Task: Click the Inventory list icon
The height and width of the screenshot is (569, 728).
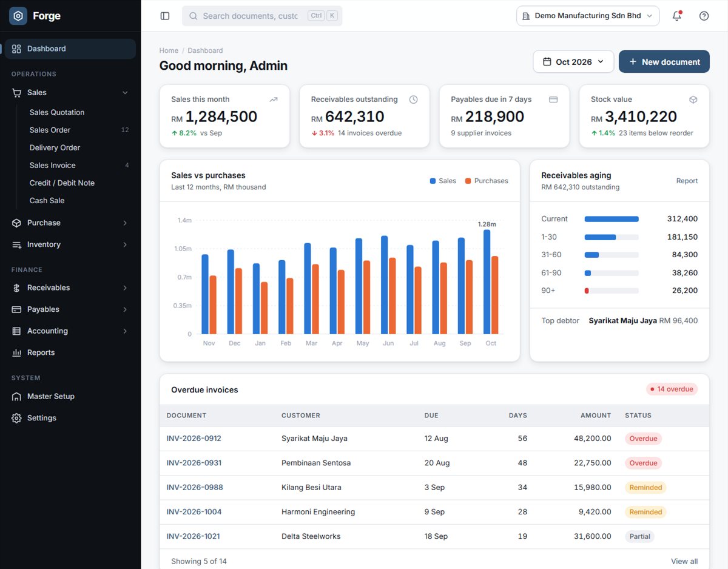Action: click(x=16, y=244)
